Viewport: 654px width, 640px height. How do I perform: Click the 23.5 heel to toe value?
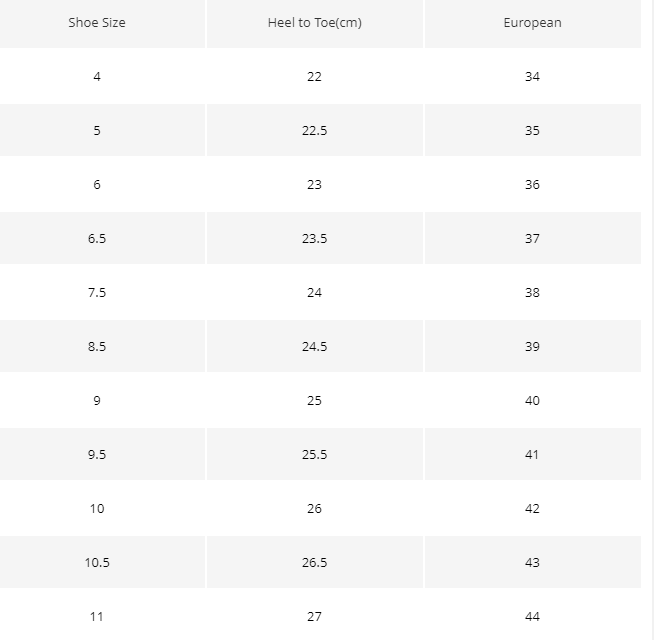pos(315,238)
